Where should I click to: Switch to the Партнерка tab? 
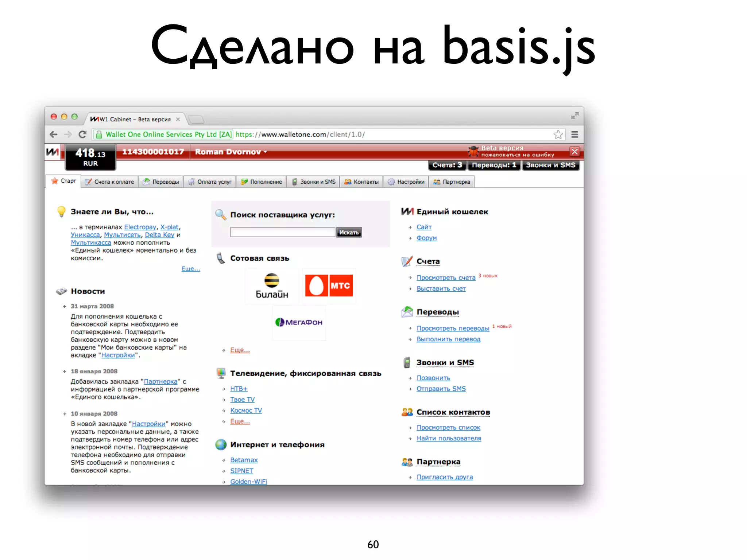452,182
